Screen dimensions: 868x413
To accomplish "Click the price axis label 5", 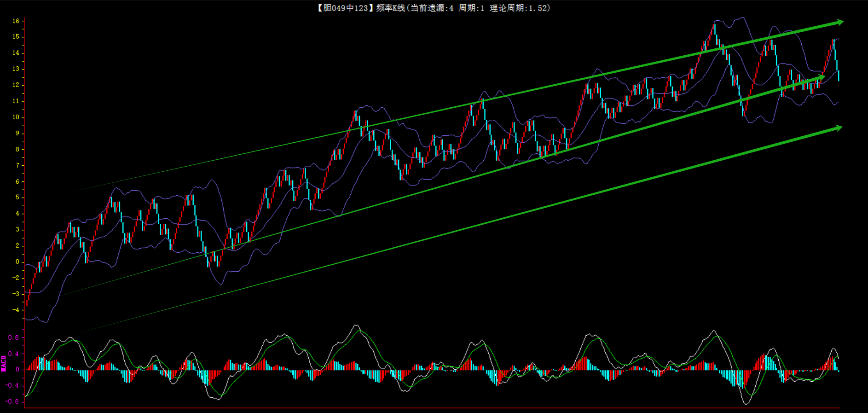I will (x=17, y=198).
